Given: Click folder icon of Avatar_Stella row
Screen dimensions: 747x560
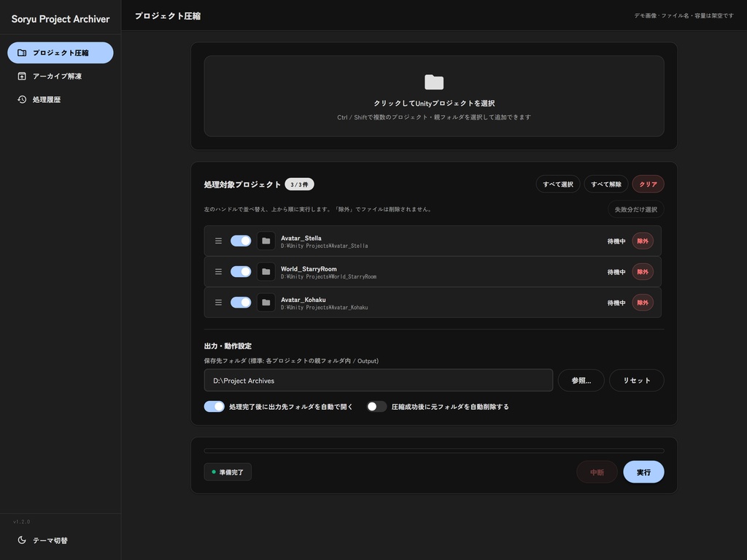Looking at the screenshot, I should 266,241.
